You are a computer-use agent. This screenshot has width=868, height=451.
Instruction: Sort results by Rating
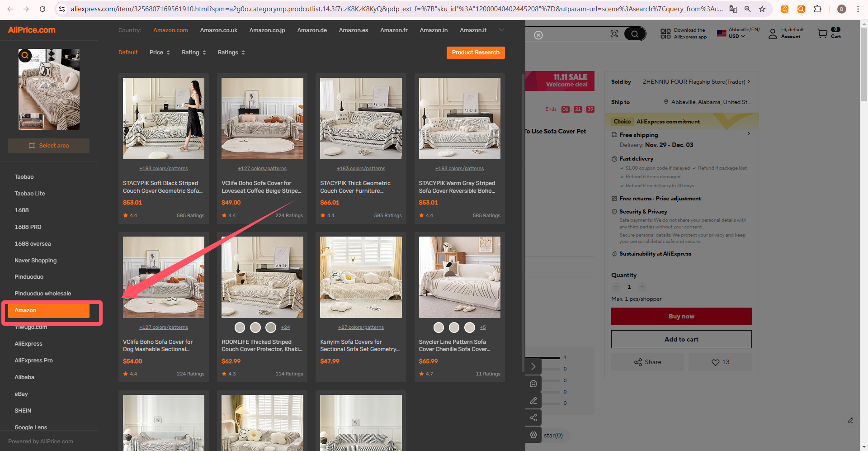tap(193, 52)
